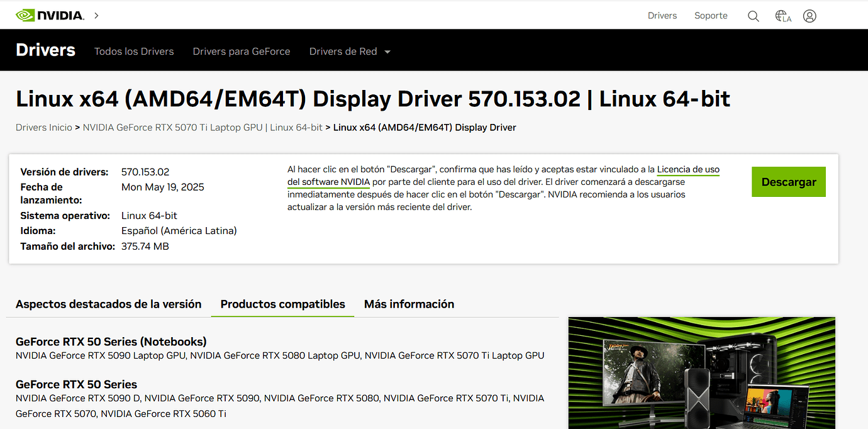This screenshot has height=429, width=868.
Task: Open the search magnifier icon
Action: [753, 16]
